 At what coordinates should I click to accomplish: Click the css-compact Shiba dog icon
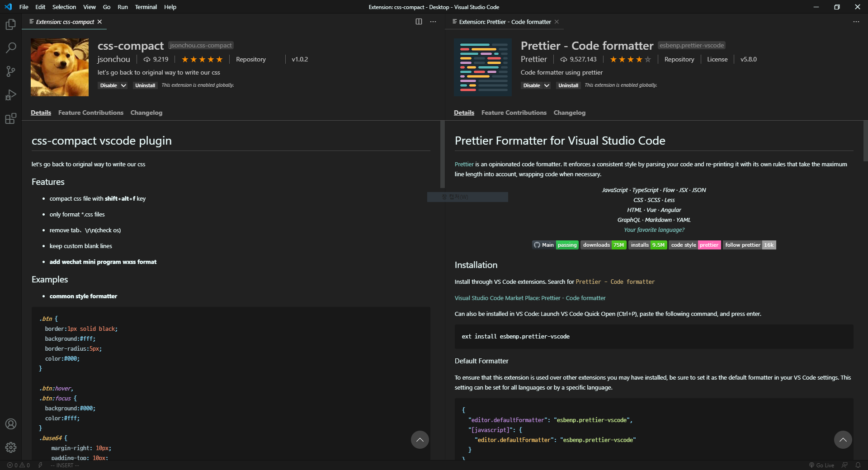click(x=60, y=67)
